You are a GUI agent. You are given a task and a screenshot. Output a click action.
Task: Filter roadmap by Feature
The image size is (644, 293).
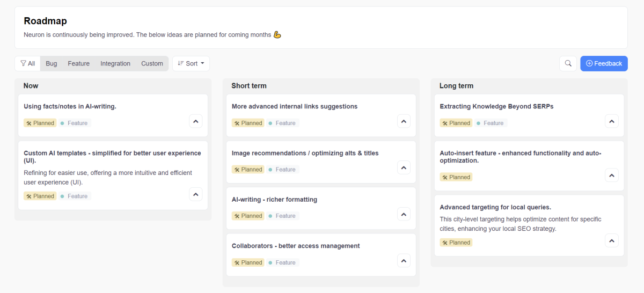[78, 63]
